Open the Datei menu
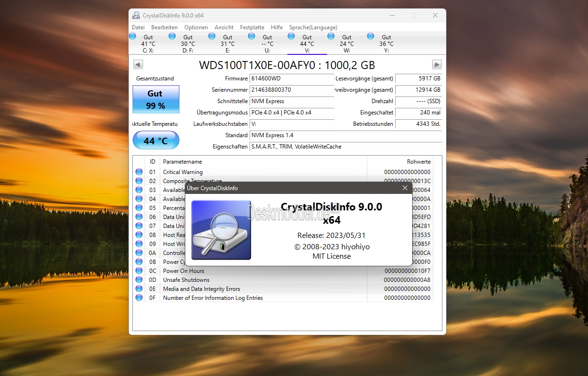588x376 pixels. coord(138,27)
